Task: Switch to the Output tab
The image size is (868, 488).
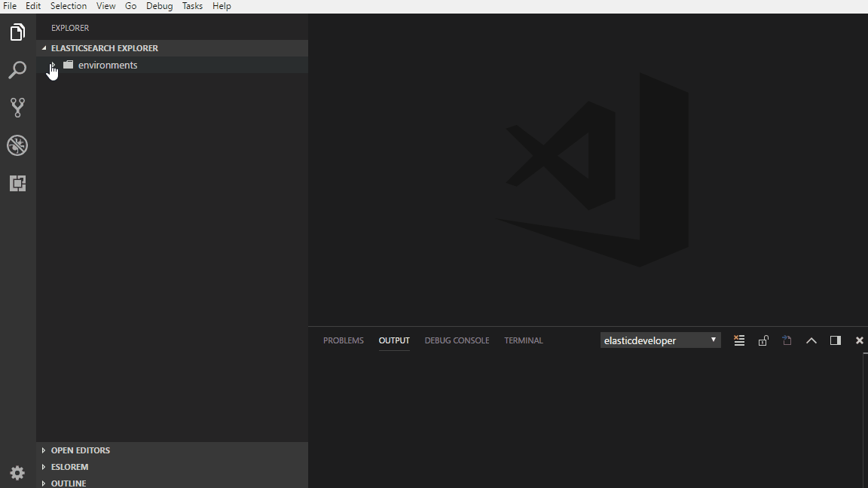Action: pos(394,340)
